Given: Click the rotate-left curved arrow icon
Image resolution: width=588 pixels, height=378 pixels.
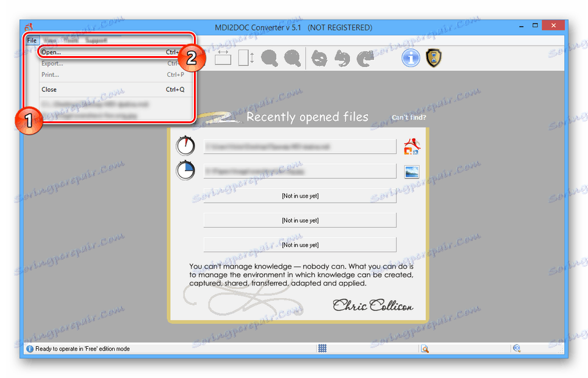Looking at the screenshot, I should 342,59.
